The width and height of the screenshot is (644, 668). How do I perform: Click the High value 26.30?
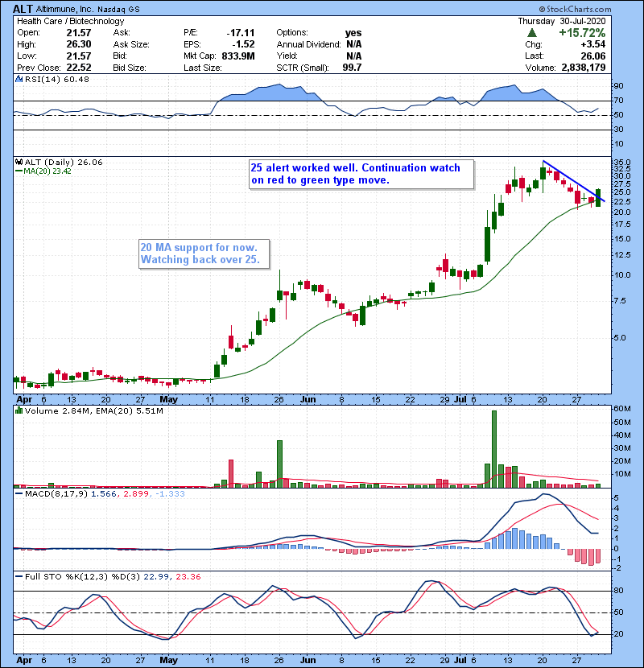click(79, 44)
